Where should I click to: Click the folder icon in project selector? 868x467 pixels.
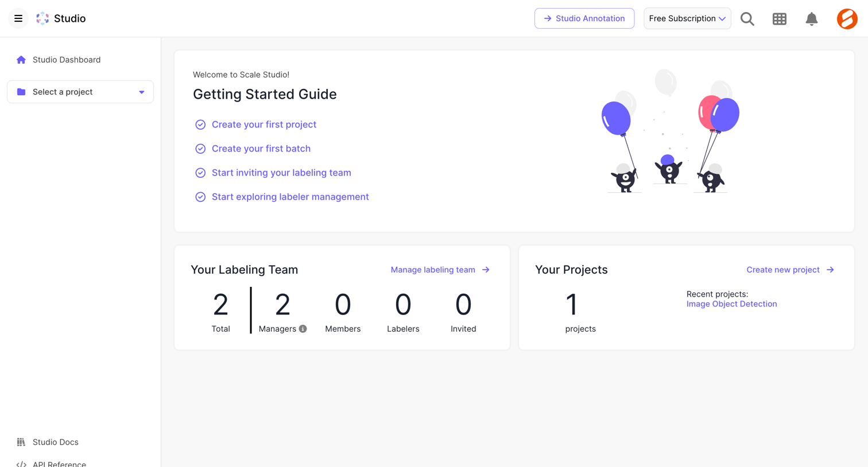21,92
